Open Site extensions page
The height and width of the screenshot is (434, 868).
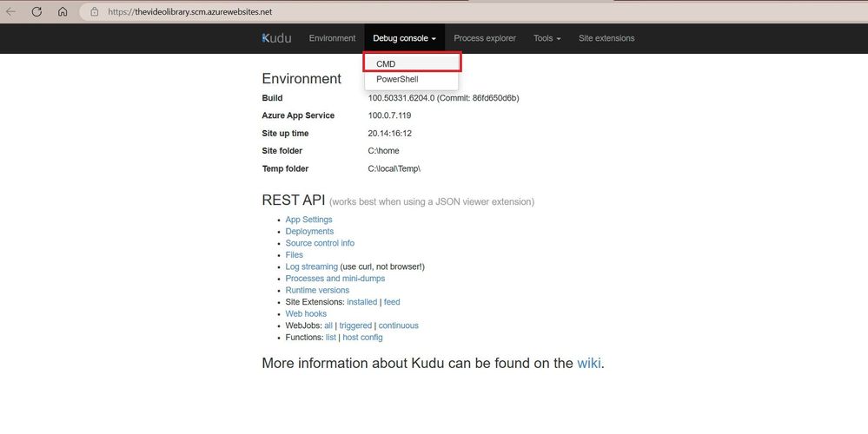606,38
